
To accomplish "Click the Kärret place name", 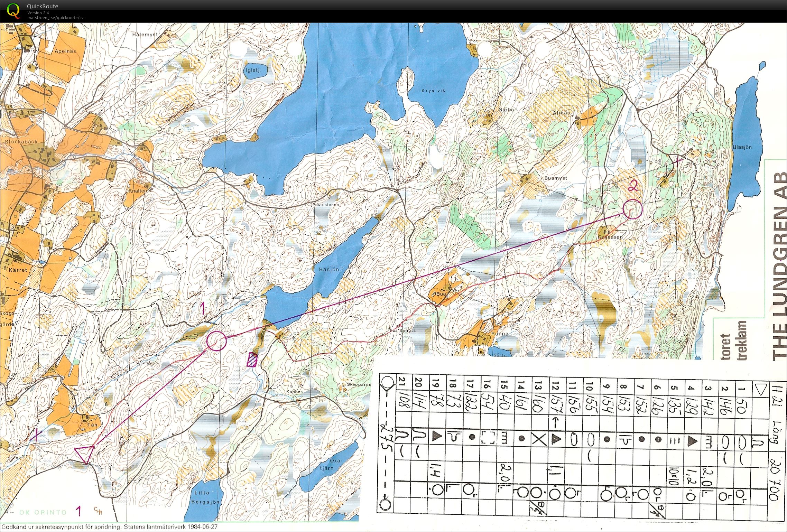I will coord(18,270).
